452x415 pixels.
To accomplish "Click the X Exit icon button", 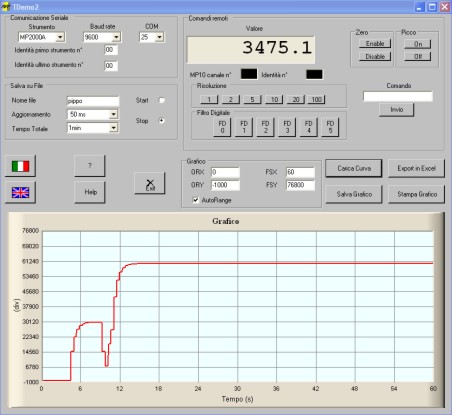I will pyautogui.click(x=150, y=183).
